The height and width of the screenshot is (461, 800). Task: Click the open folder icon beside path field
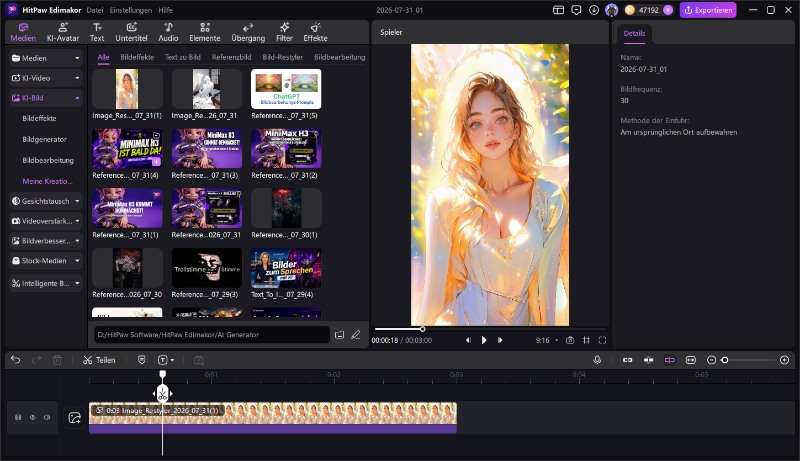pyautogui.click(x=339, y=335)
